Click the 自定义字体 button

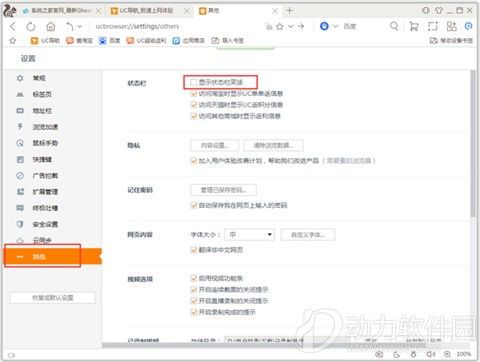coord(308,235)
